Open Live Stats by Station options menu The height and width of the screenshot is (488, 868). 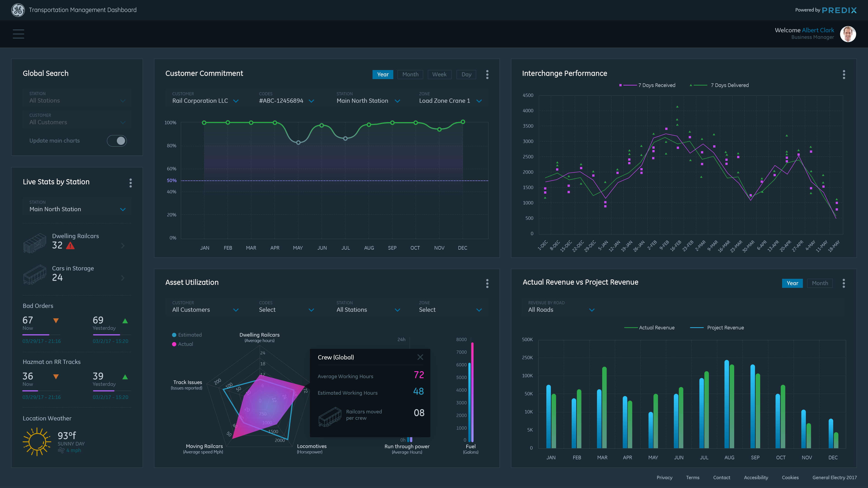click(130, 183)
